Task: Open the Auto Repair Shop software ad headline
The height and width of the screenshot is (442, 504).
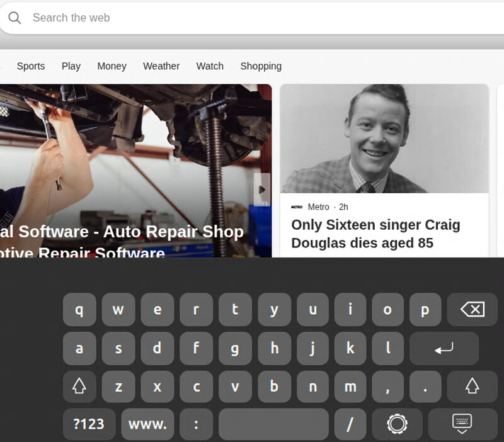Action: pos(122,241)
